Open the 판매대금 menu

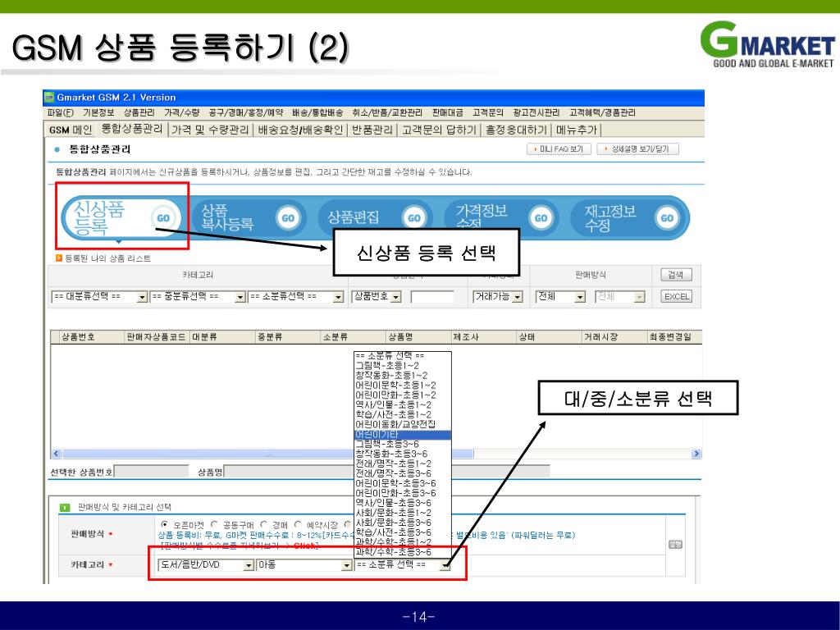coord(447,112)
